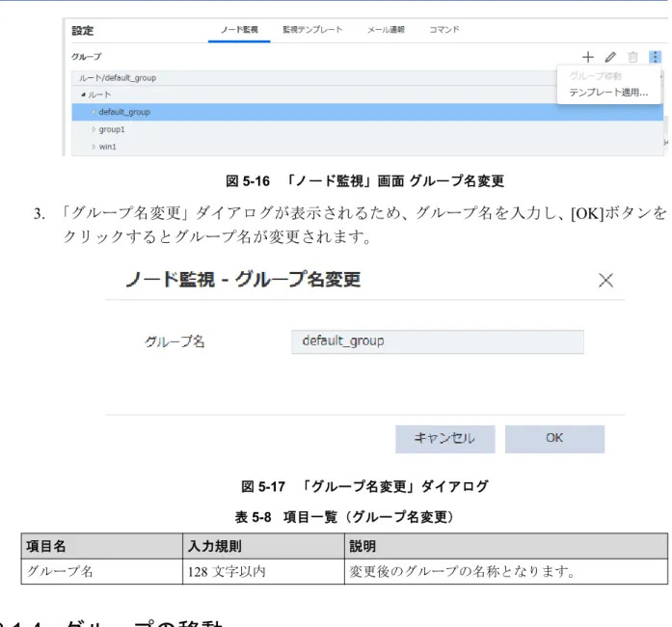The height and width of the screenshot is (627, 672).
Task: Click the グループ section label
Action: (86, 57)
